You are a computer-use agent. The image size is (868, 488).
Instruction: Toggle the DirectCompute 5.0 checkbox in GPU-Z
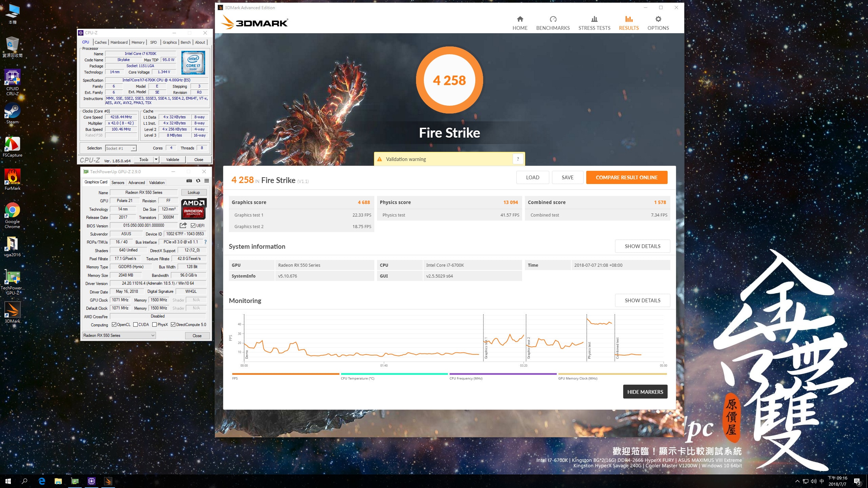coord(173,325)
